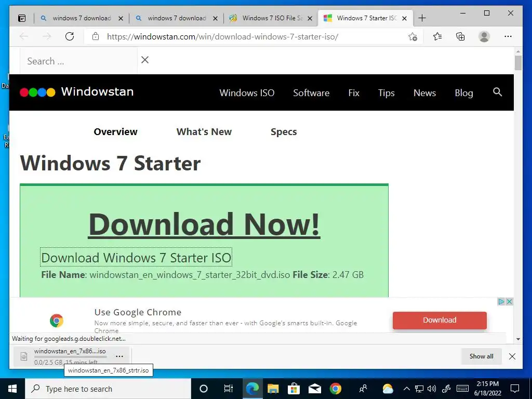Screen dimensions: 532x399
Task: Add this page to favorites
Action: [413, 37]
